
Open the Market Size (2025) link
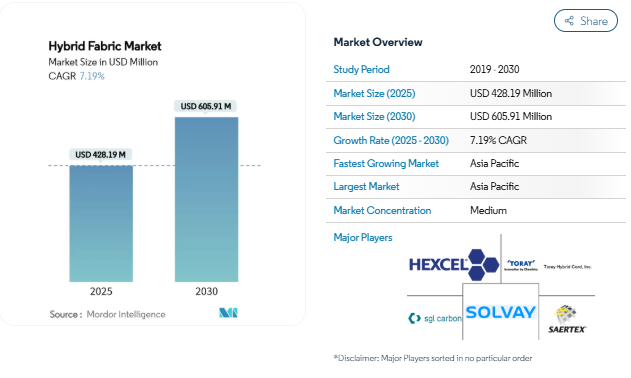click(x=374, y=93)
